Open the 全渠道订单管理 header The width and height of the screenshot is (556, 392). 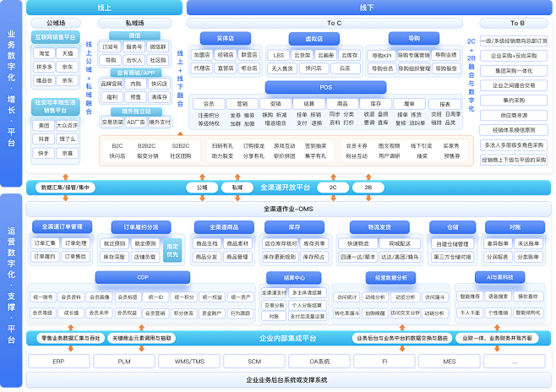coord(62,226)
